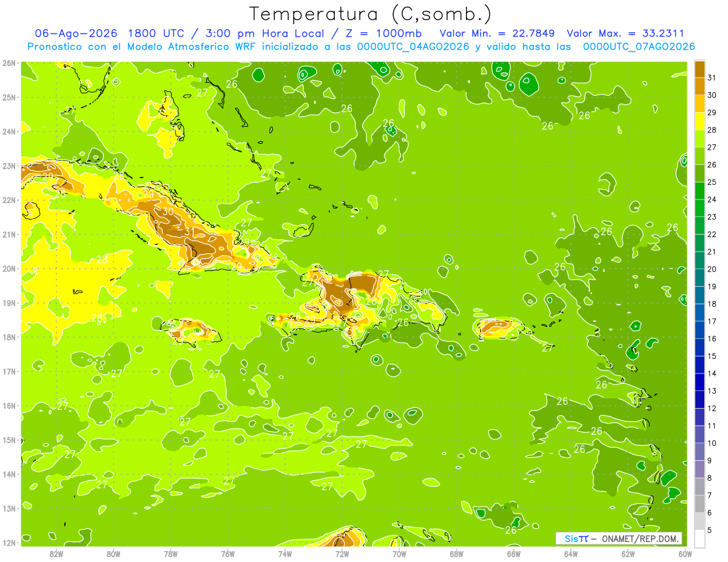Click the validity stamp '0000UTC_07AGO2026'
The height and width of the screenshot is (562, 728).
click(639, 46)
